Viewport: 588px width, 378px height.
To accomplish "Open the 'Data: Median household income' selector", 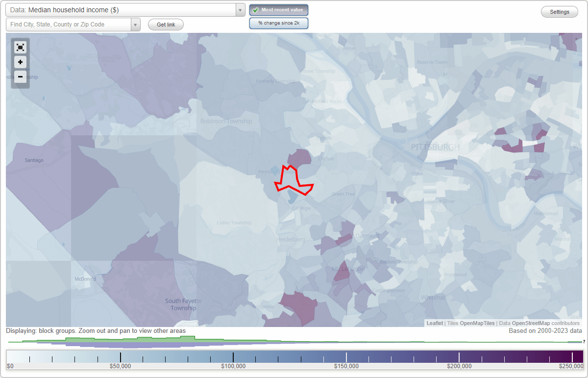I will pyautogui.click(x=122, y=9).
